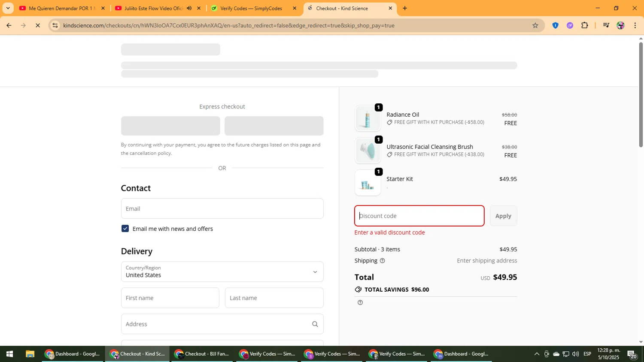Screen dimensions: 644x362
Task: Click the help icon below Total Savings
Action: (x=360, y=302)
